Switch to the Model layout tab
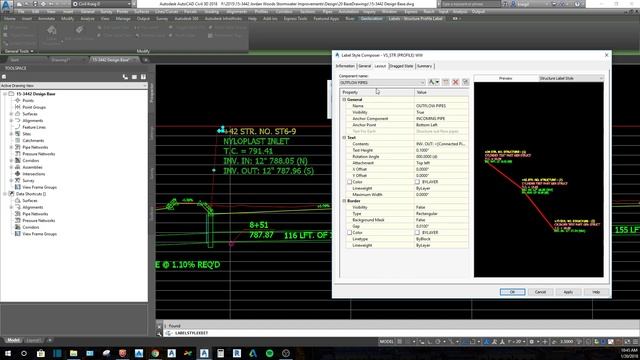Viewport: 640px width, 360px height. point(13,340)
